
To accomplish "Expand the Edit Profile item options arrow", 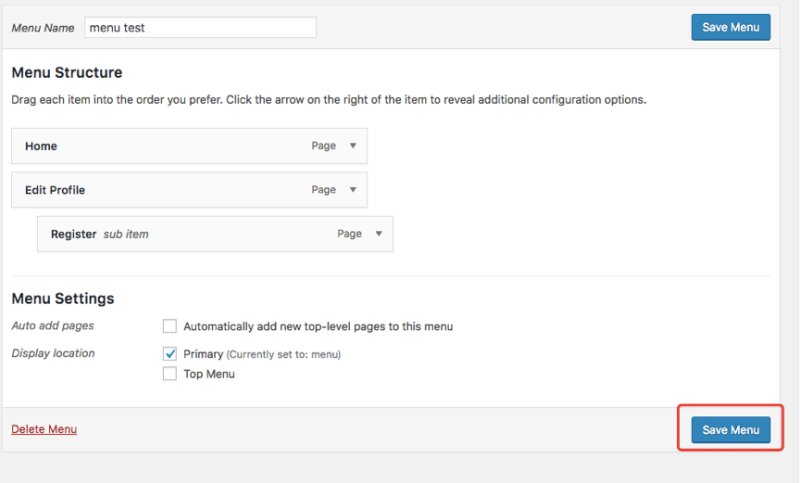I will 352,190.
